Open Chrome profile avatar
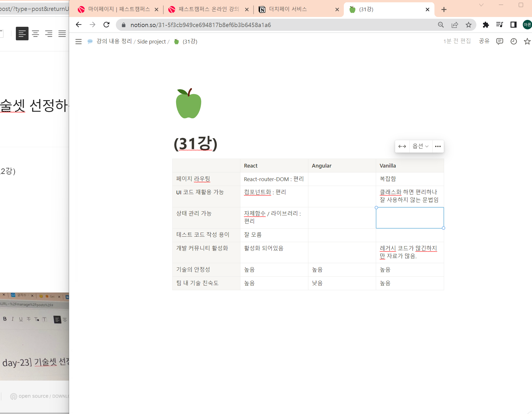The height and width of the screenshot is (414, 532). 527,25
